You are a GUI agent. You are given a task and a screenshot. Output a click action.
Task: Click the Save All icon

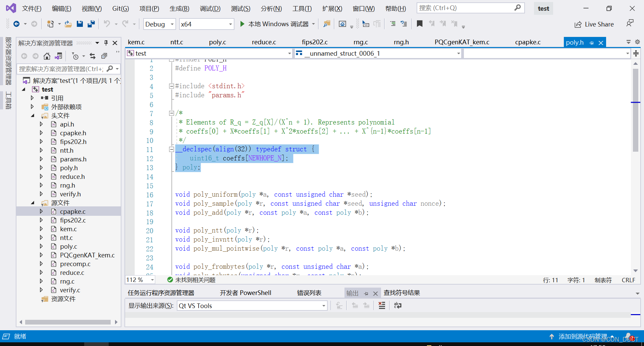91,24
